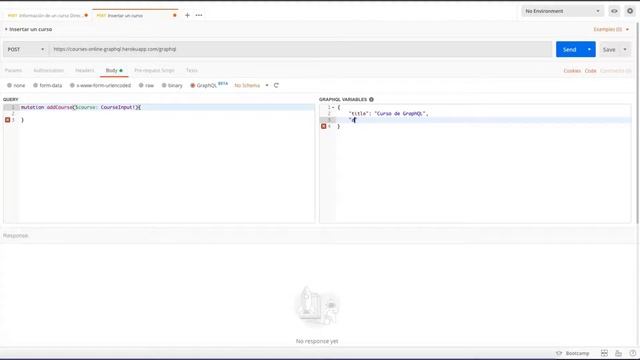Expand the Save button arrow options
This screenshot has height=360, width=640.
point(625,49)
